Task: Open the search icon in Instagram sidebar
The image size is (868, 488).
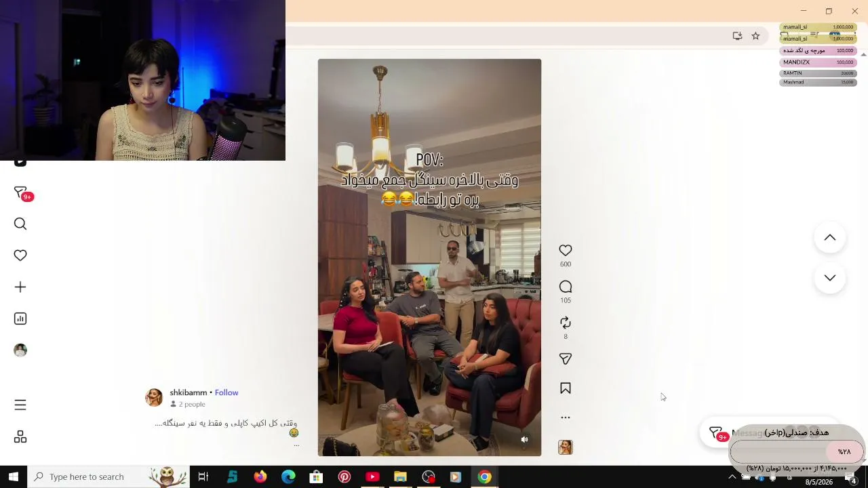Action: (20, 224)
